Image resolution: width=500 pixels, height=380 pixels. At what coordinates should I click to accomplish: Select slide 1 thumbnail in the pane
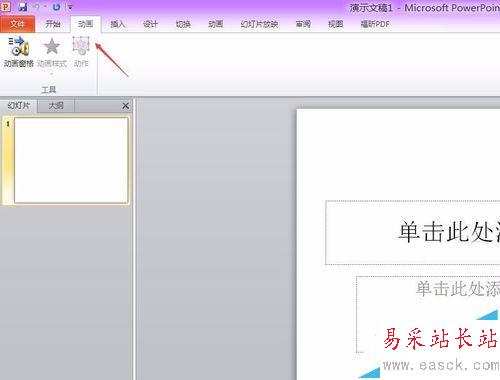71,160
